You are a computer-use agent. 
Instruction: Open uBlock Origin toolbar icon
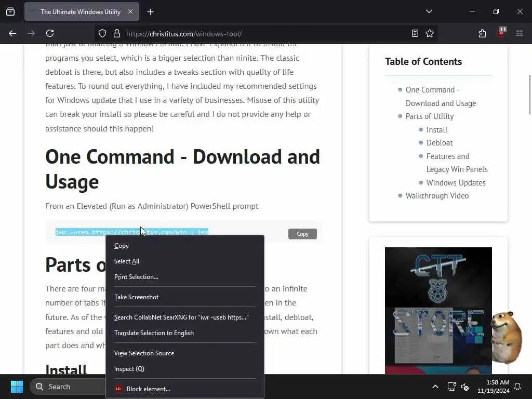click(501, 33)
